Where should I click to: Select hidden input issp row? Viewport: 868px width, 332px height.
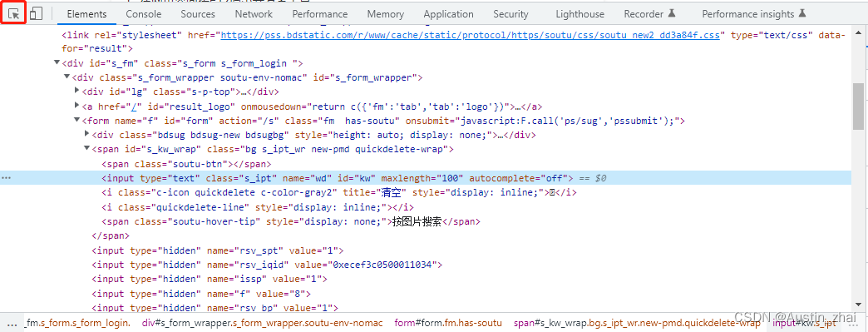[x=210, y=279]
